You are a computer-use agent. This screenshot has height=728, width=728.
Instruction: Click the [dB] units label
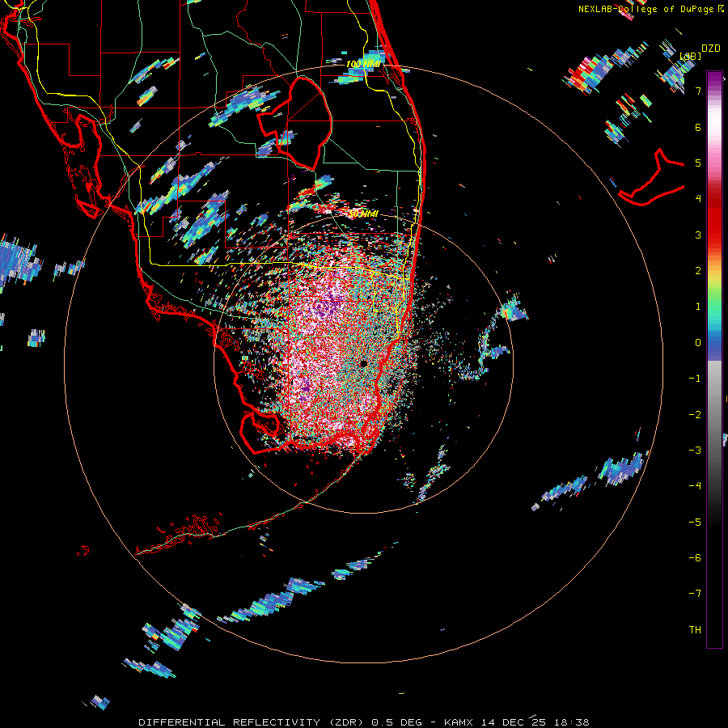point(691,56)
